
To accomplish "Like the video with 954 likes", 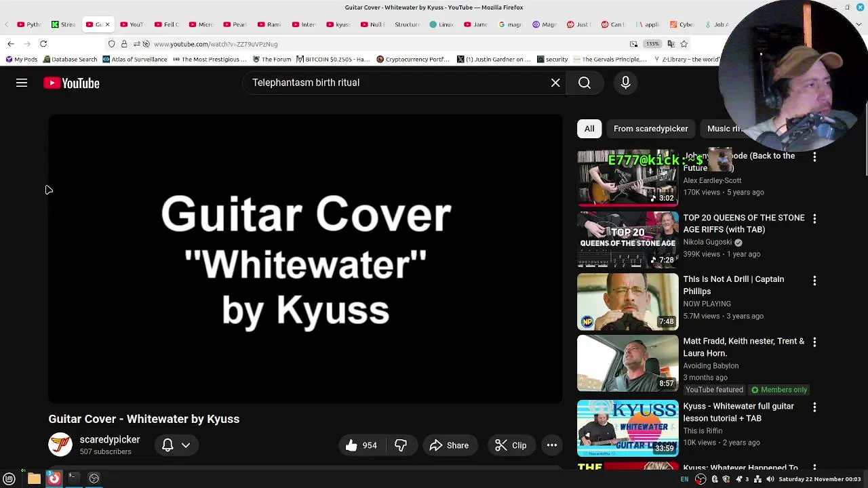I will click(x=361, y=445).
